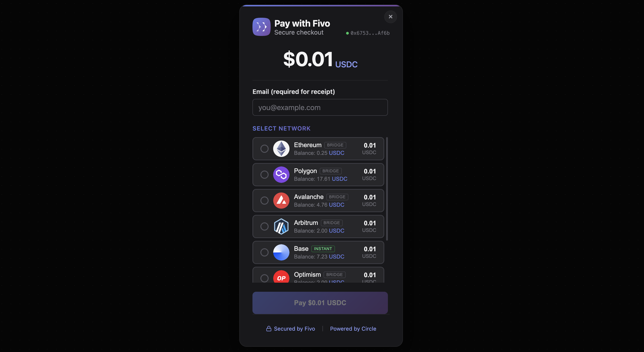Click the Pay $0.01 USDC button
Screen dimensions: 644x352
320,303
